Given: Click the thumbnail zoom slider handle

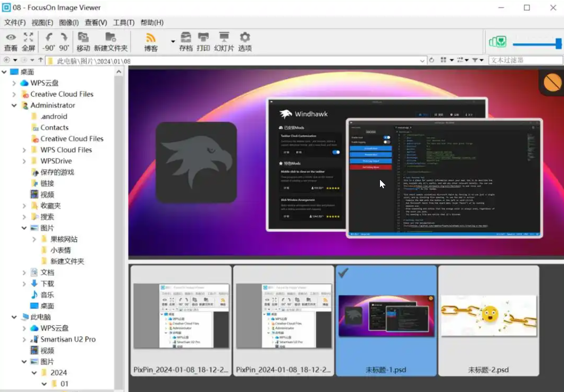Looking at the screenshot, I should pyautogui.click(x=558, y=44).
